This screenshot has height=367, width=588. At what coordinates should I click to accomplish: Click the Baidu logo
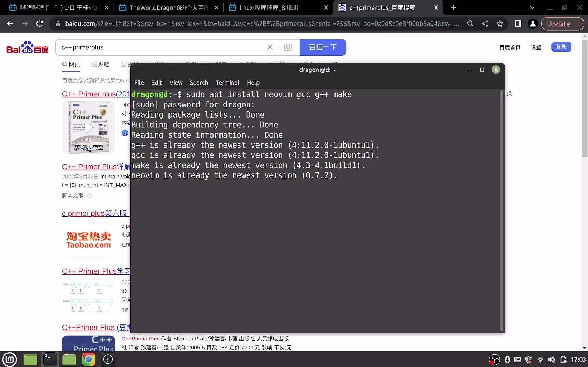pyautogui.click(x=28, y=48)
